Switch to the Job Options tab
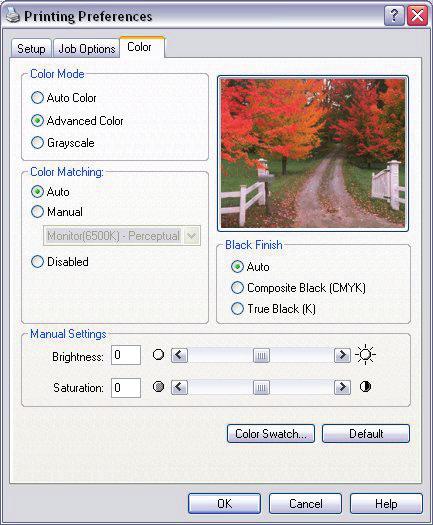 87,49
